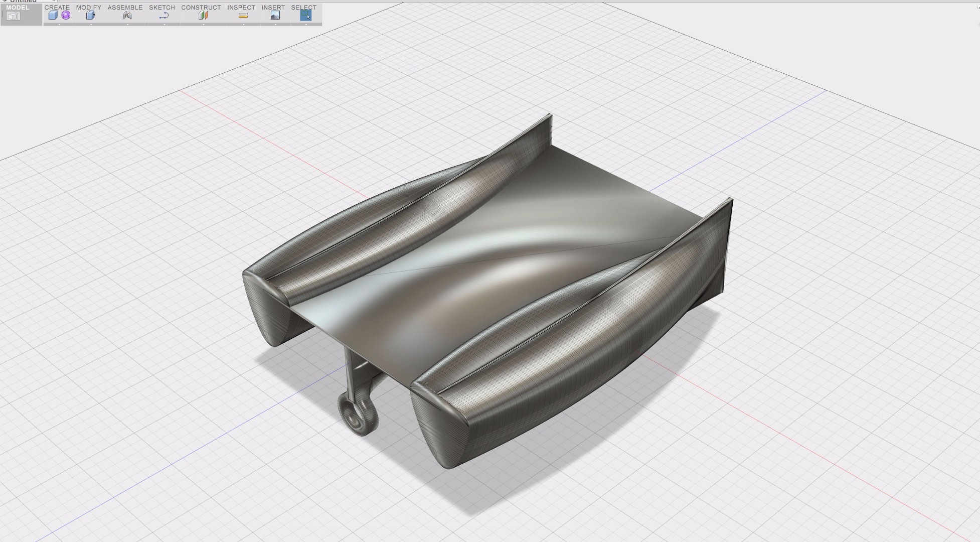
Task: Expand the INSERT panel dropdown arrow
Action: click(275, 24)
